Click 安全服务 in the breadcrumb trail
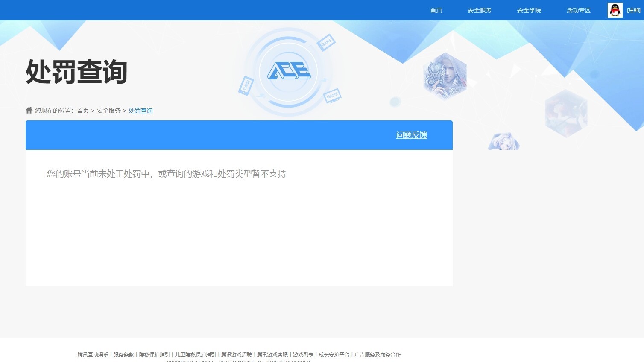 [x=108, y=111]
